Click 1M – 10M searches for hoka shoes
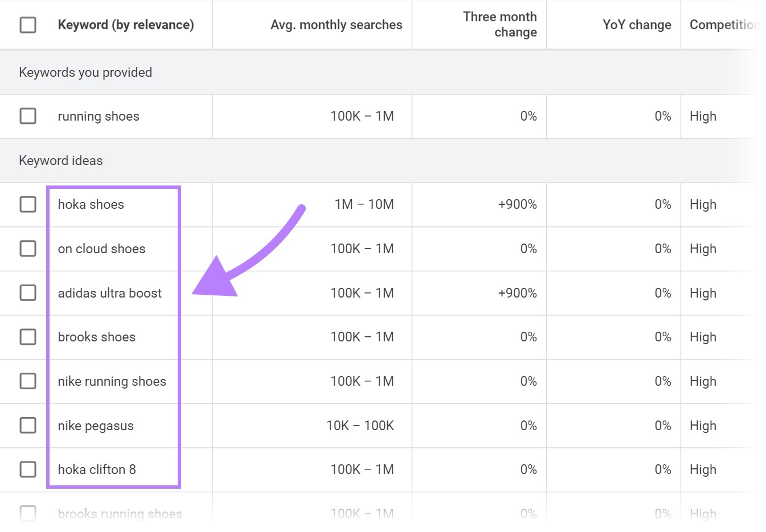766x532 pixels. click(x=364, y=204)
